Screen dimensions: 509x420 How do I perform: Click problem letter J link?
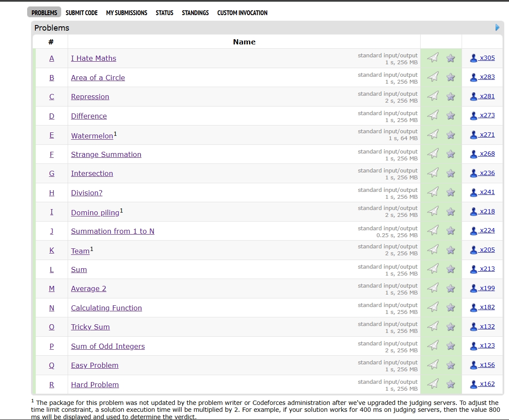coord(52,231)
